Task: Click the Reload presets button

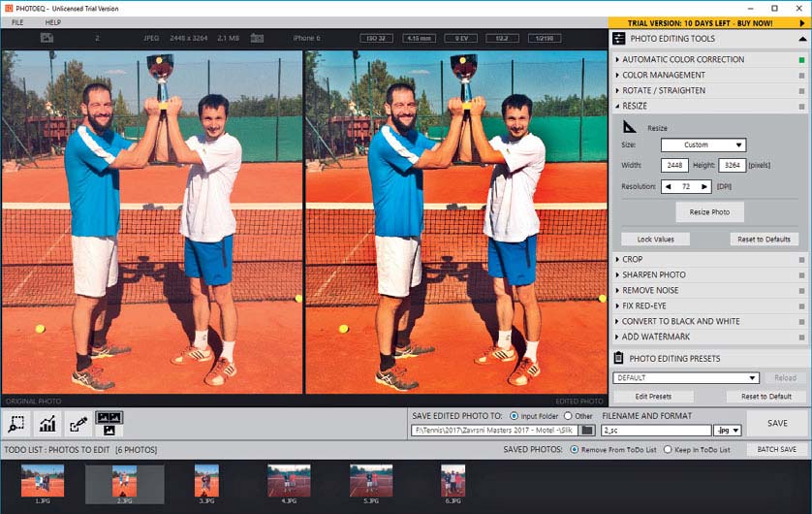Action: pos(785,377)
